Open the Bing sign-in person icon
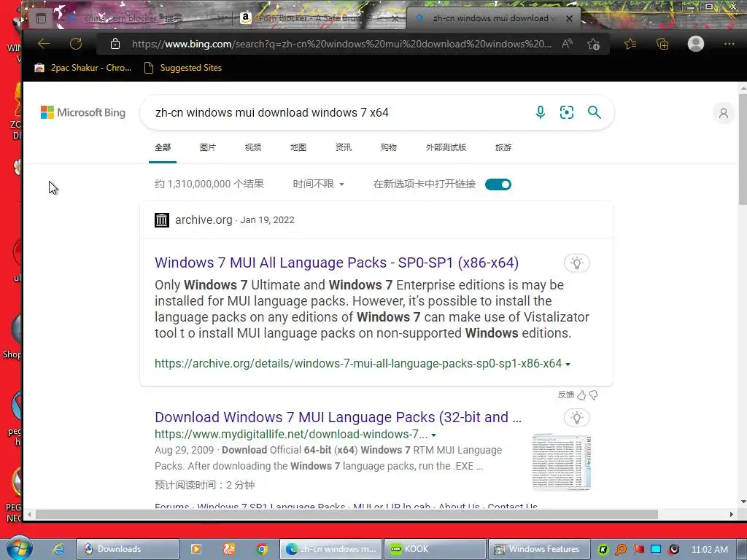 pos(723,113)
